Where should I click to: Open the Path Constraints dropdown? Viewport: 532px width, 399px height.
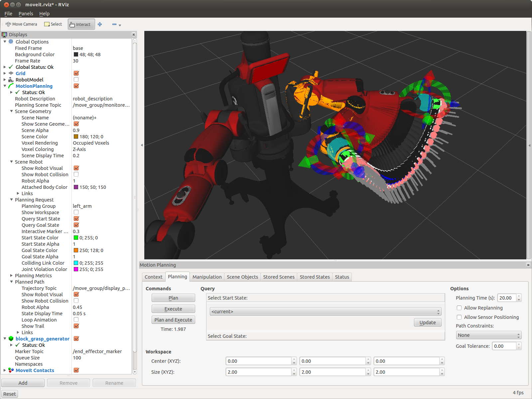click(x=488, y=335)
